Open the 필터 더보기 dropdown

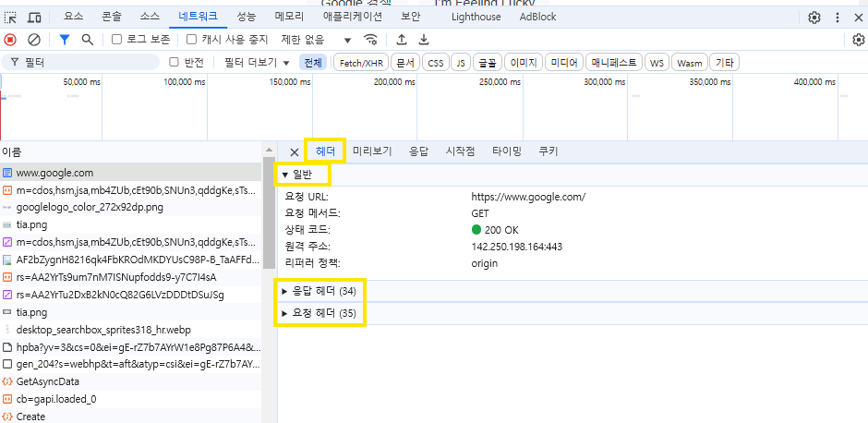coord(258,63)
